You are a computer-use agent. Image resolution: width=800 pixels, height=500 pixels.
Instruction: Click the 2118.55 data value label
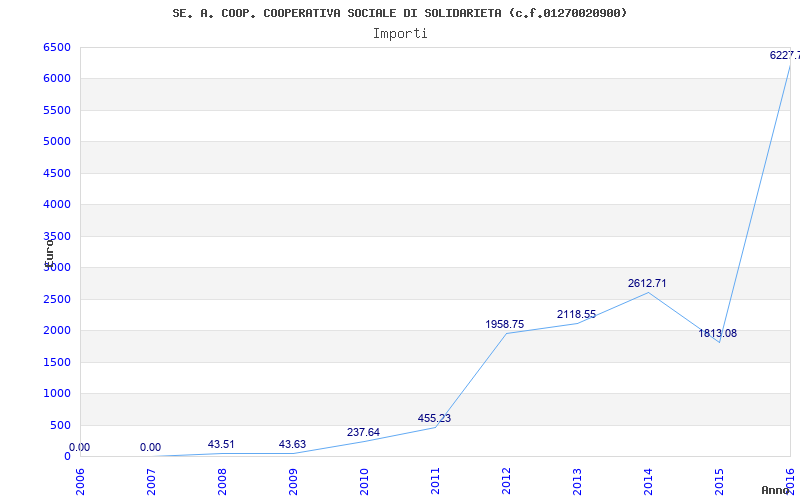(x=576, y=314)
